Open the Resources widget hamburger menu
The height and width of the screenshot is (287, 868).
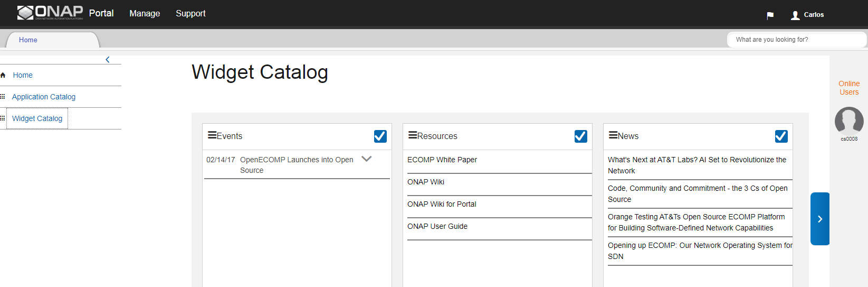pyautogui.click(x=413, y=135)
